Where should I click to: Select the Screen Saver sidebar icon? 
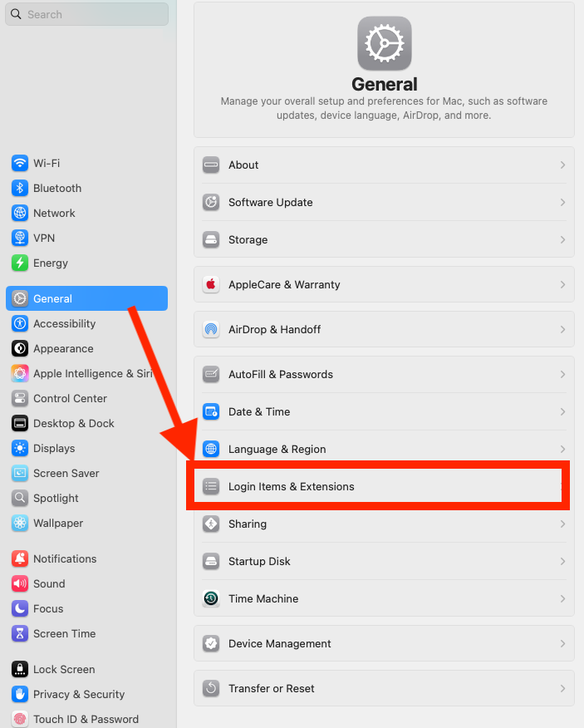click(19, 473)
